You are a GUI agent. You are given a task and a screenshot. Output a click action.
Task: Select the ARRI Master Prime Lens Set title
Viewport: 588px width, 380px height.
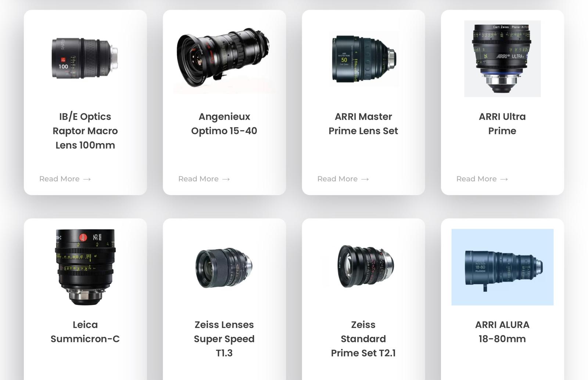point(363,123)
